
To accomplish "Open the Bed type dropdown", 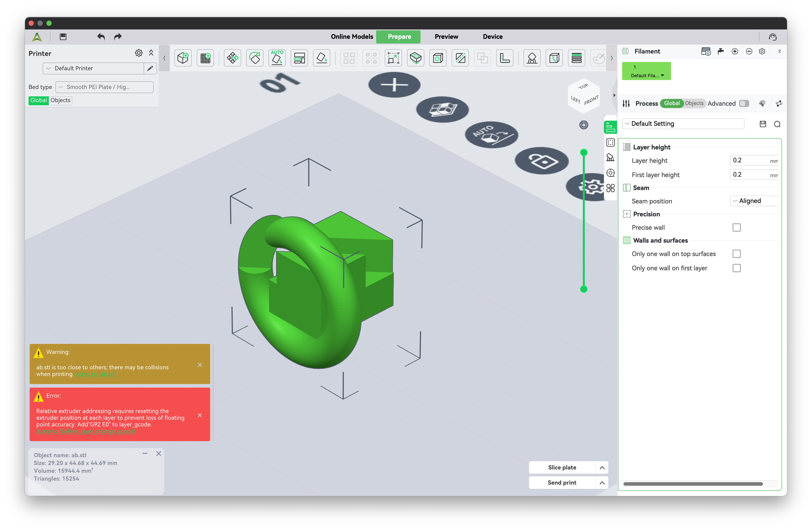I will point(105,87).
